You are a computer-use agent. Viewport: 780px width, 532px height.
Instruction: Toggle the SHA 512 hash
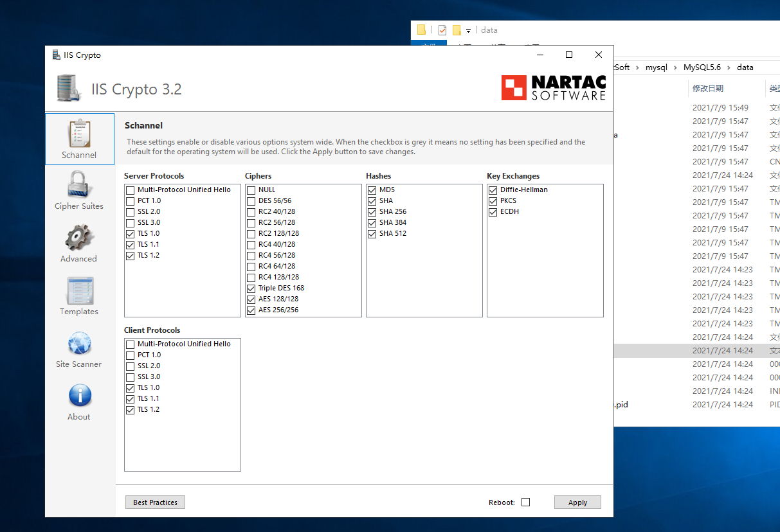pos(372,234)
